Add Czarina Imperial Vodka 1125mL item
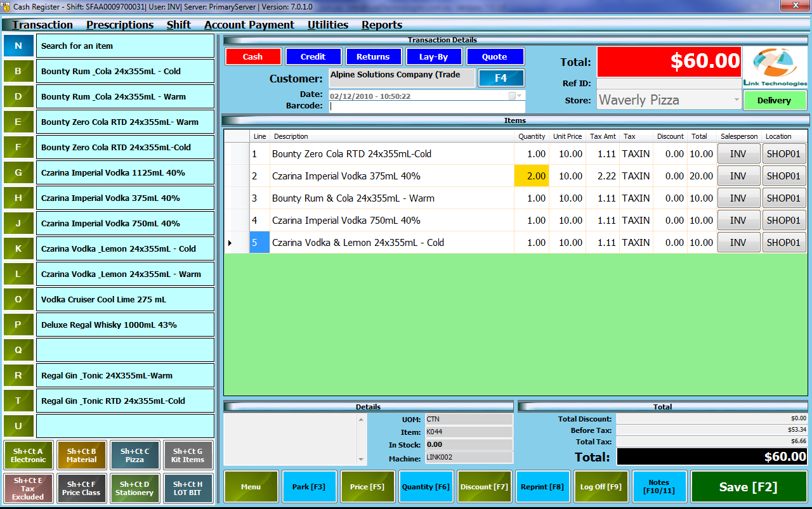The height and width of the screenshot is (509, 812). coord(125,172)
